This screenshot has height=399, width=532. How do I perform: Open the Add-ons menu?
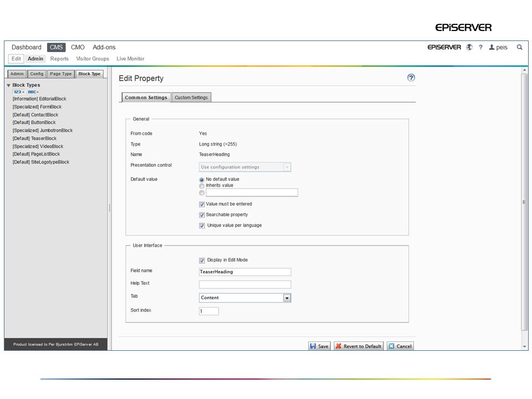104,47
